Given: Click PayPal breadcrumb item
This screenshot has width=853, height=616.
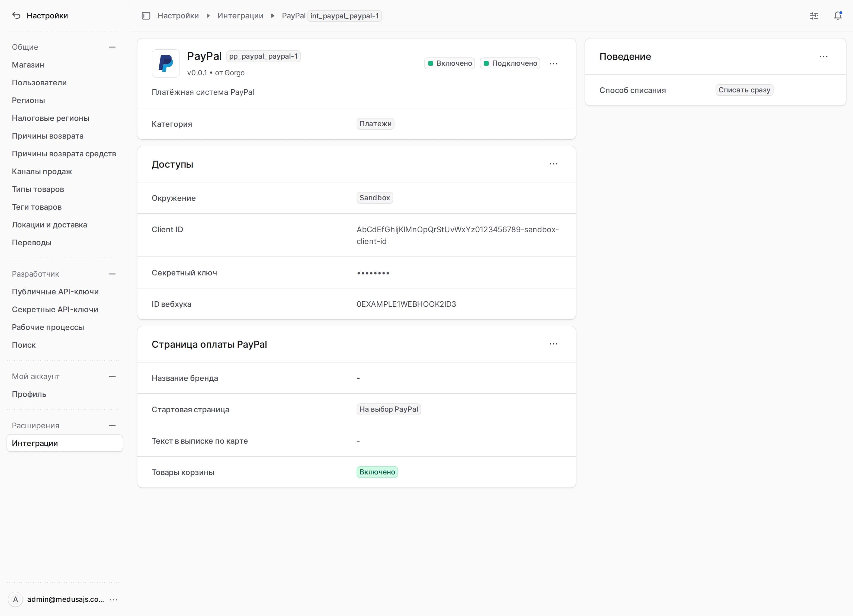Looking at the screenshot, I should pos(294,16).
